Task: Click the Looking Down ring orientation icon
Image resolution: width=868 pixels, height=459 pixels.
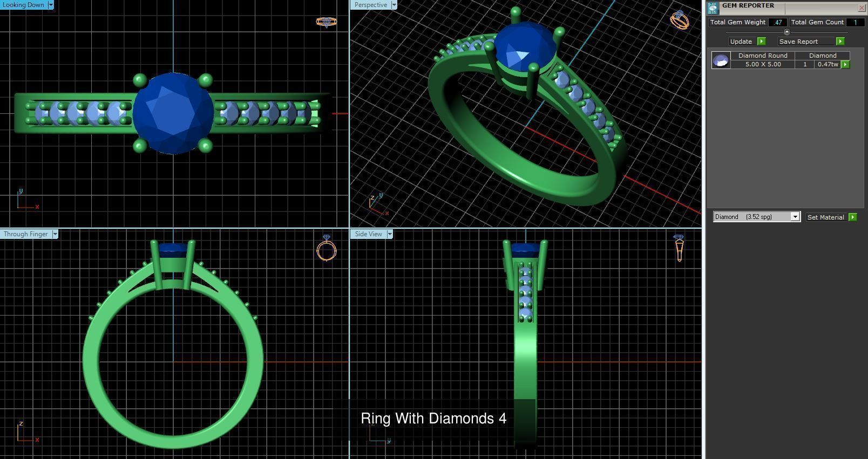Action: pyautogui.click(x=326, y=22)
